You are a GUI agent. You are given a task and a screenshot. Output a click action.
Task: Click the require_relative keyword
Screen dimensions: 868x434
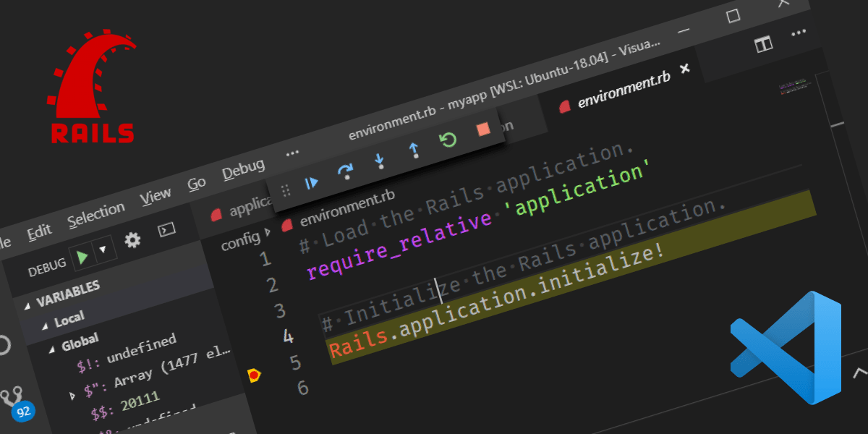tap(401, 245)
